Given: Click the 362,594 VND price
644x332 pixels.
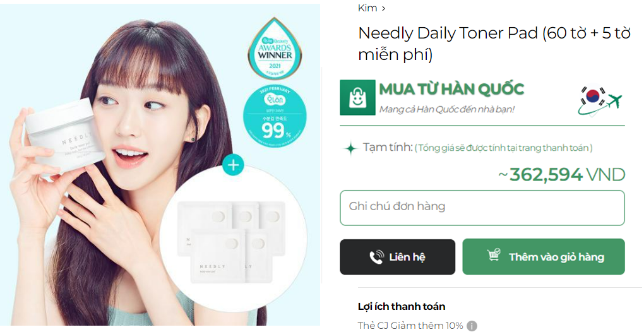Looking at the screenshot, I should (561, 175).
